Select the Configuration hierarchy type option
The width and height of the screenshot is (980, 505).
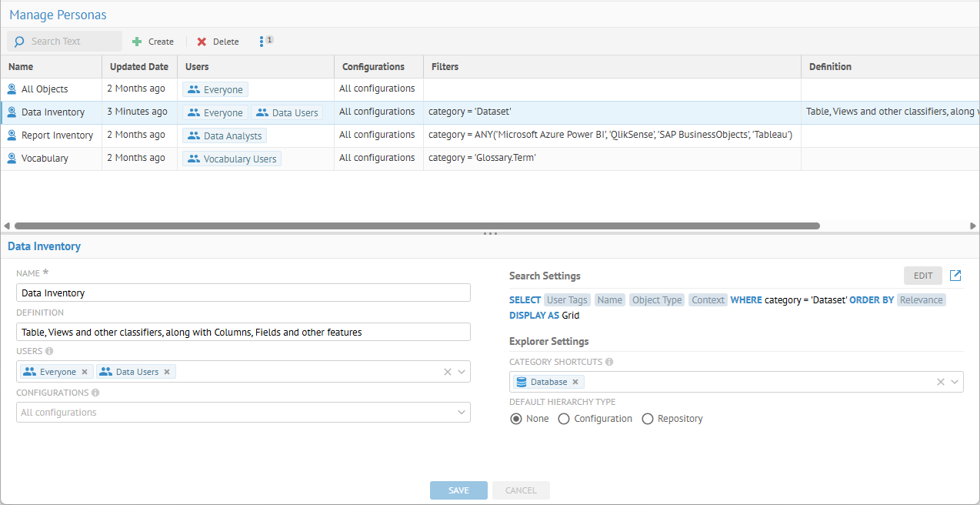pyautogui.click(x=564, y=419)
